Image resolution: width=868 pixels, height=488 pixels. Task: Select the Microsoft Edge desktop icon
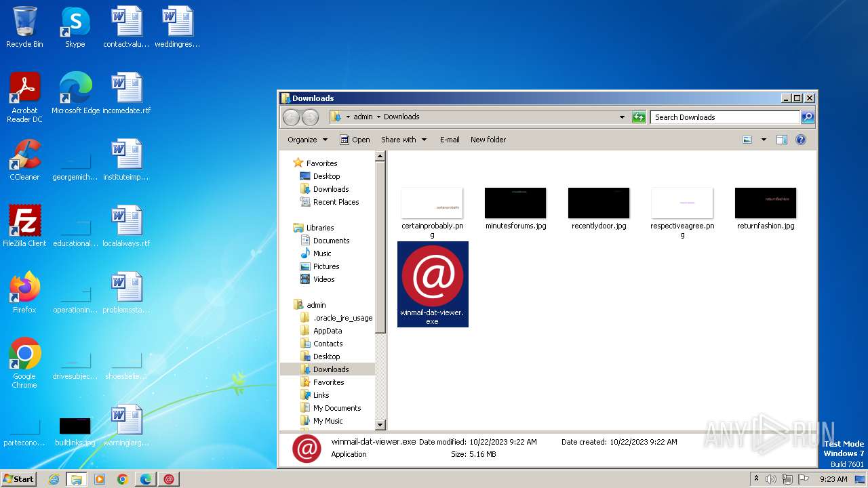point(75,94)
